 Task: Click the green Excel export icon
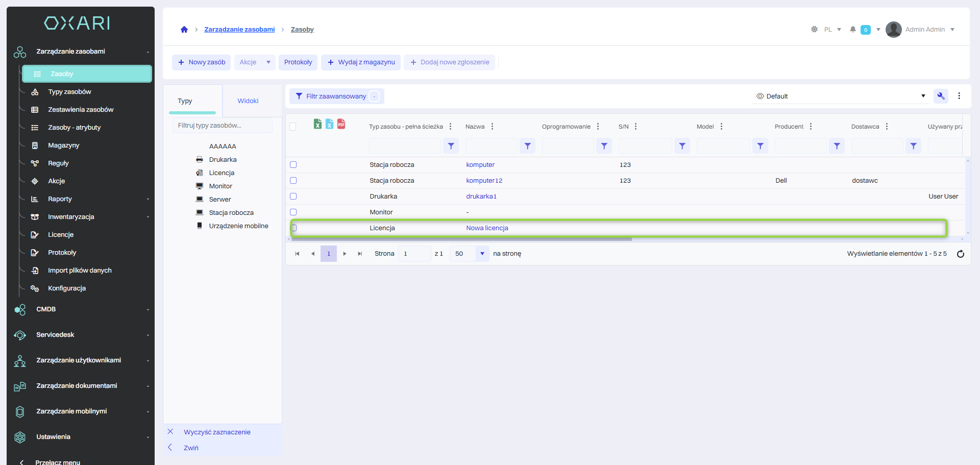317,124
